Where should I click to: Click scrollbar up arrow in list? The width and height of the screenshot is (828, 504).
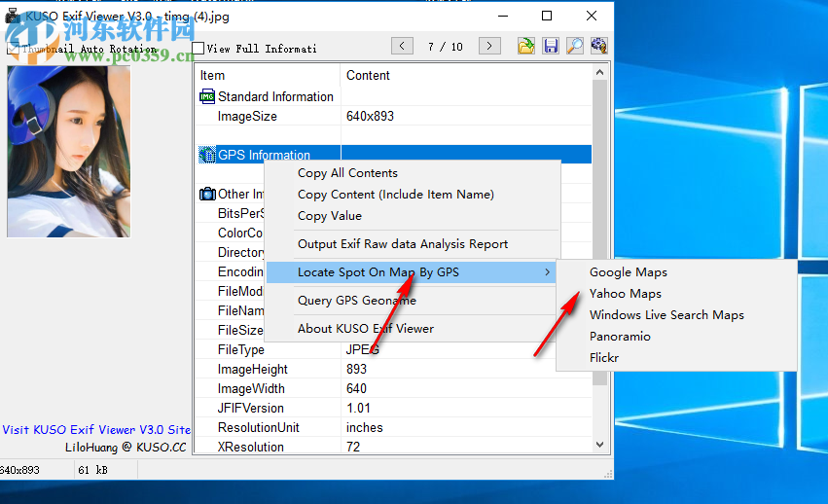599,72
